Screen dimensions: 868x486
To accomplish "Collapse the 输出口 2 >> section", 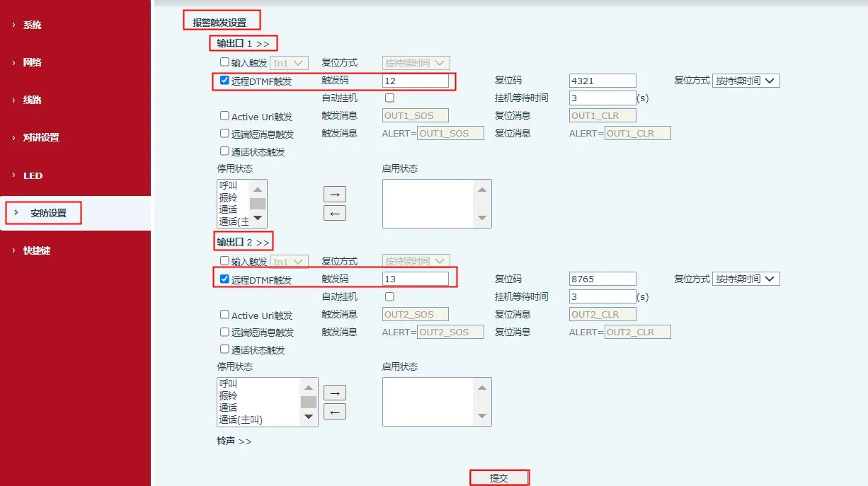I will 243,242.
